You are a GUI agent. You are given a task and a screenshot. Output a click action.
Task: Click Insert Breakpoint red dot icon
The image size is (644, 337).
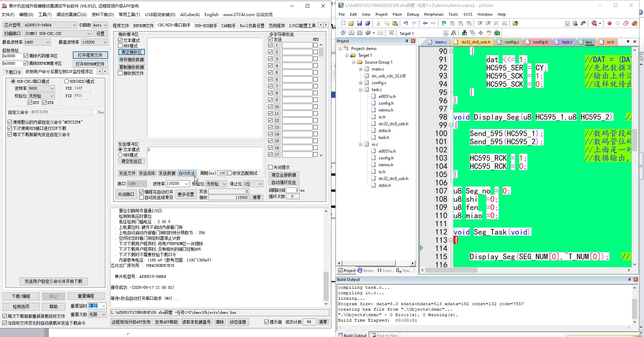click(609, 23)
